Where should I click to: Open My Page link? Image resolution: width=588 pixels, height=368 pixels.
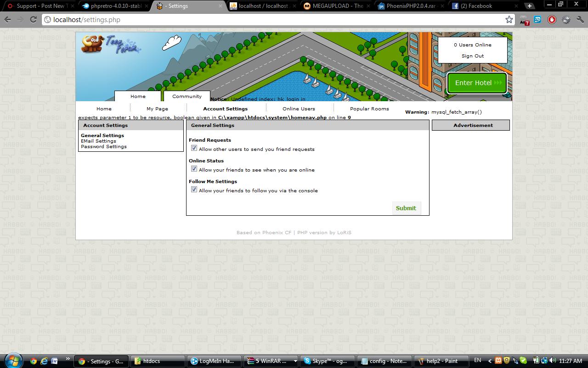[157, 109]
